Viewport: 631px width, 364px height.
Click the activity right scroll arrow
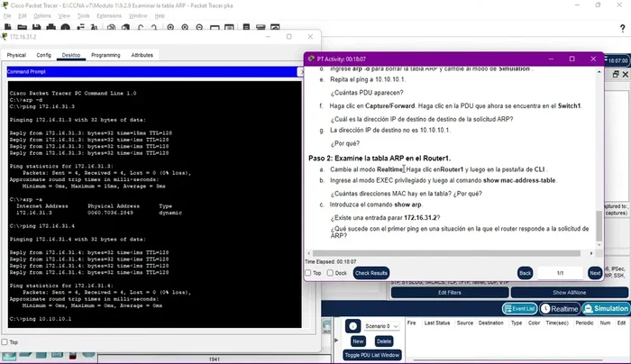tap(591, 253)
